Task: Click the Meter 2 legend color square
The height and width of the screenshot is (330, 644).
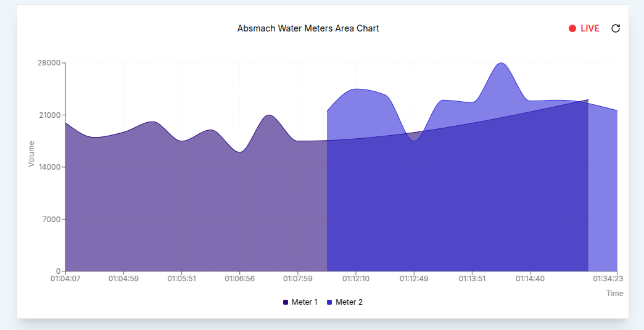Action: pos(329,302)
